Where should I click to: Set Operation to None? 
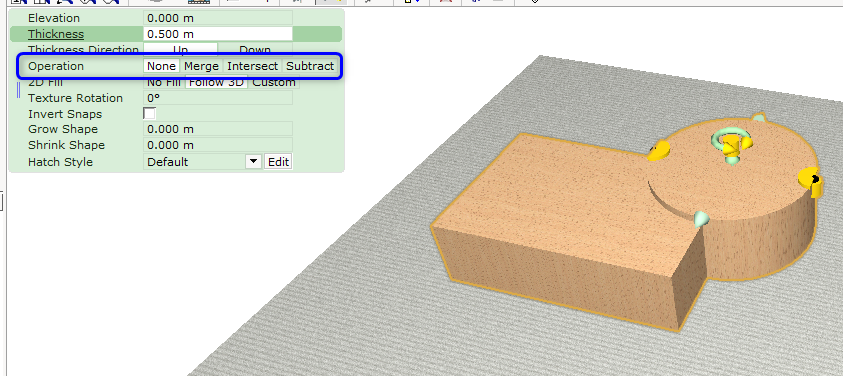(161, 66)
